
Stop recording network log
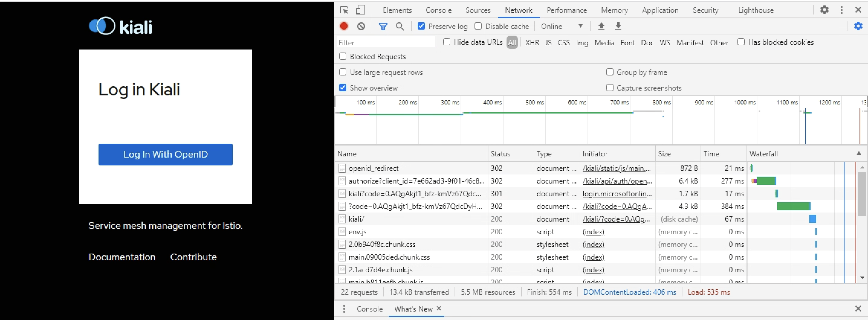[x=344, y=26]
